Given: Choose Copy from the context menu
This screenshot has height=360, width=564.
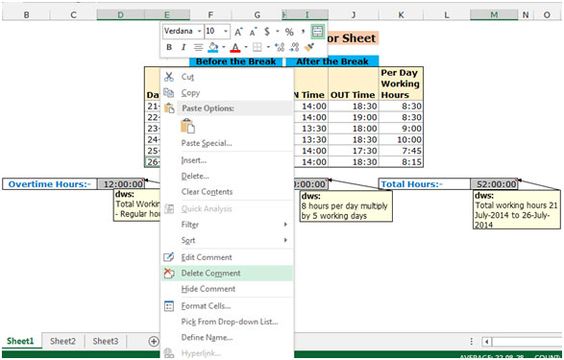Looking at the screenshot, I should tap(227, 93).
